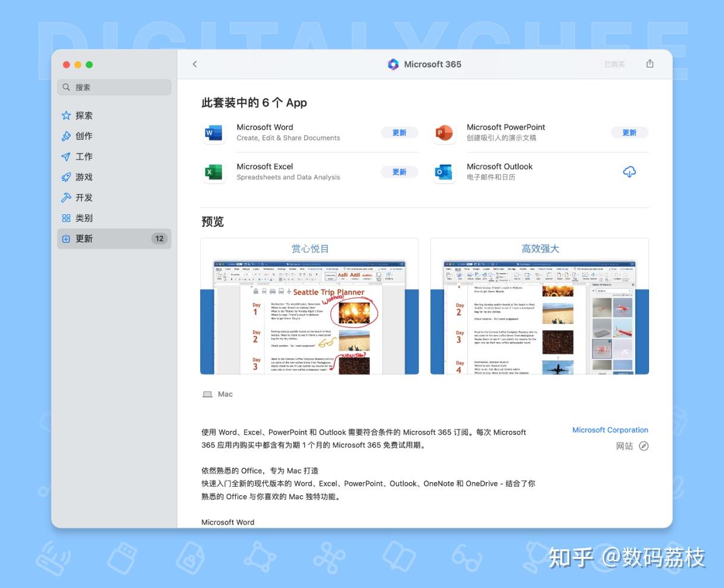Select the 更新 download icon in the sidebar
Viewport: 724px width, 588px height.
pos(66,239)
